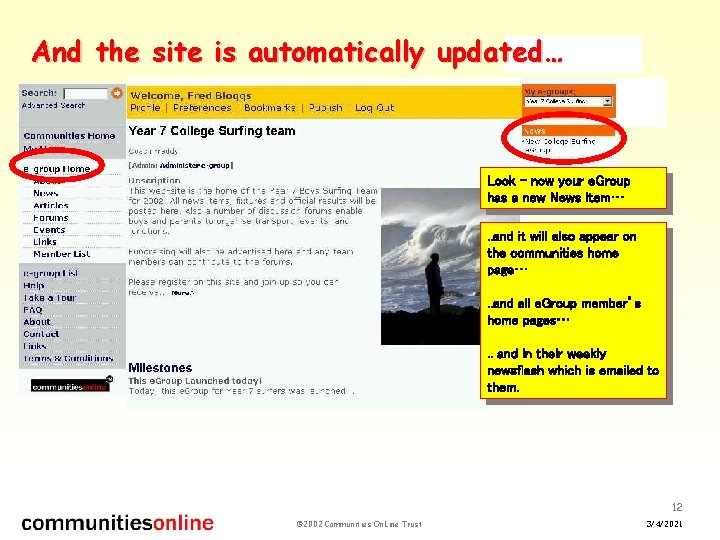Click the Year 7 College Surfing team heading
Screen dimensions: 720x540
tap(212, 131)
